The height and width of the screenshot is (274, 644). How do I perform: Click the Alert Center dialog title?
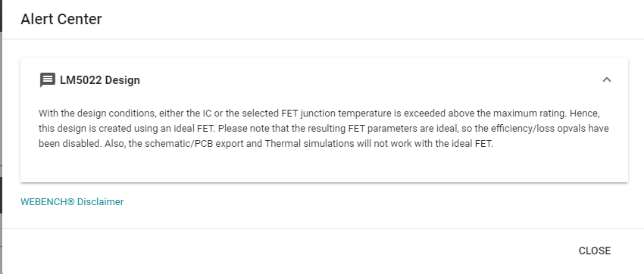click(x=61, y=19)
